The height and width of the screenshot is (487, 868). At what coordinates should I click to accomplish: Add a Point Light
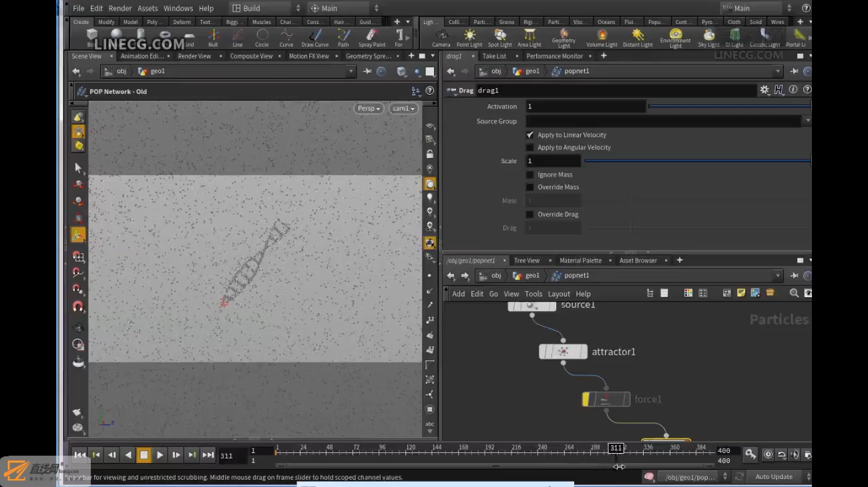(x=469, y=37)
